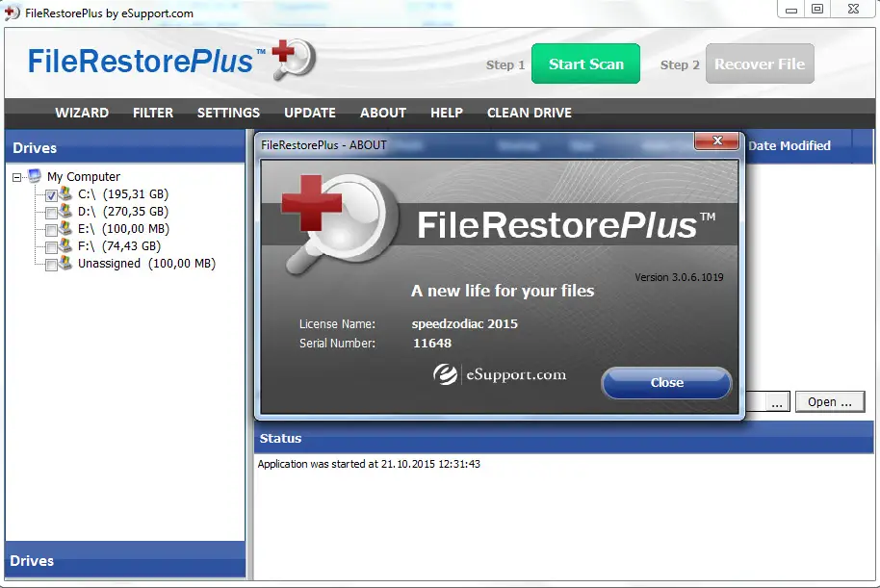Click the red X on About dialog
880x588 pixels.
(716, 141)
